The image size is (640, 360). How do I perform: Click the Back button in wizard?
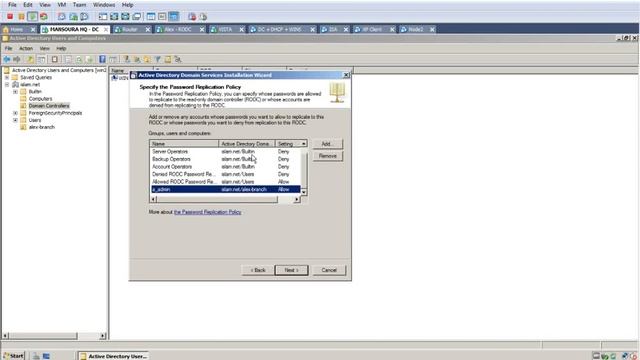pyautogui.click(x=258, y=270)
